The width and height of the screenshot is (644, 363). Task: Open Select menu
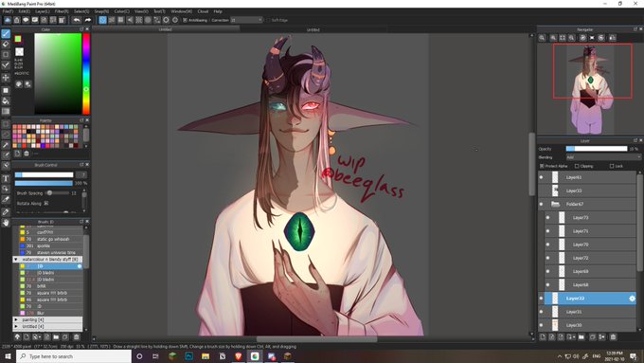click(81, 11)
